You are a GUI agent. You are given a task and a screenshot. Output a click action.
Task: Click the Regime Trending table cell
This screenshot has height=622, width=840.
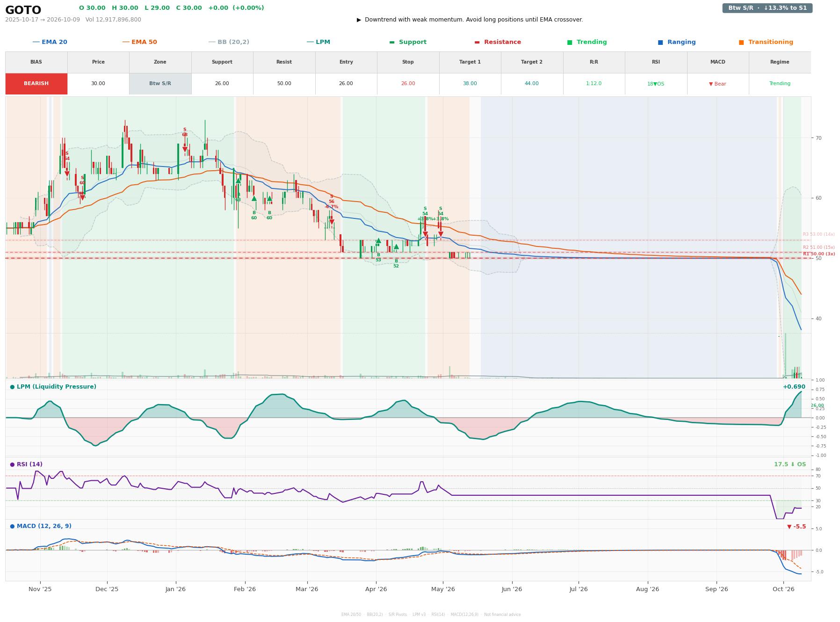pos(780,84)
